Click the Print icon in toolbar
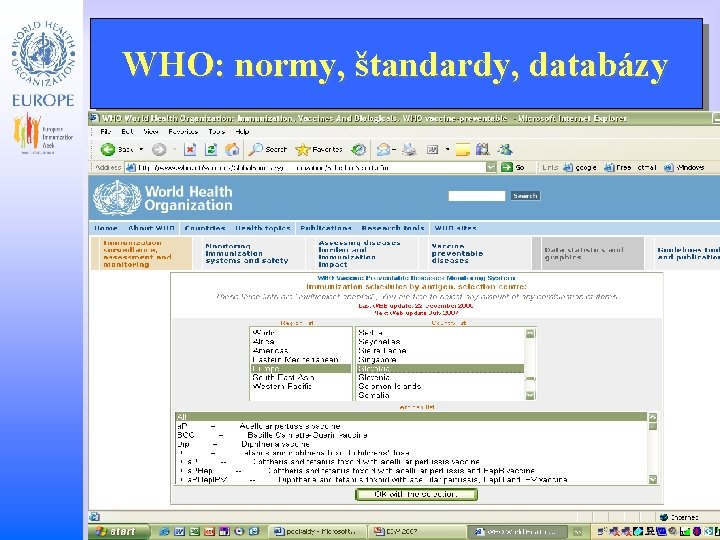Viewport: 720px width, 540px height. click(x=409, y=149)
